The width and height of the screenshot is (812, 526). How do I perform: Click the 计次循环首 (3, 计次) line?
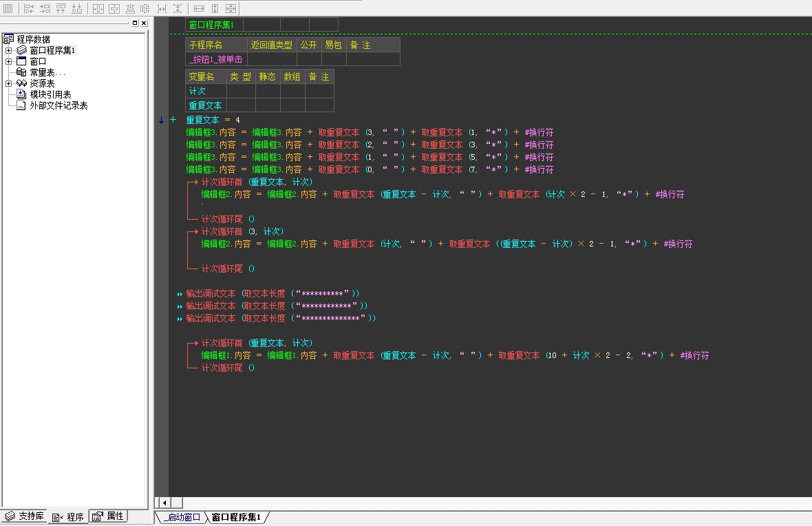(242, 231)
